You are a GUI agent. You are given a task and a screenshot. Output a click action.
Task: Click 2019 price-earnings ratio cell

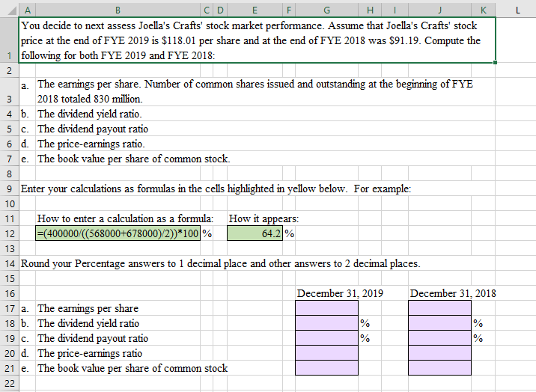pyautogui.click(x=327, y=353)
